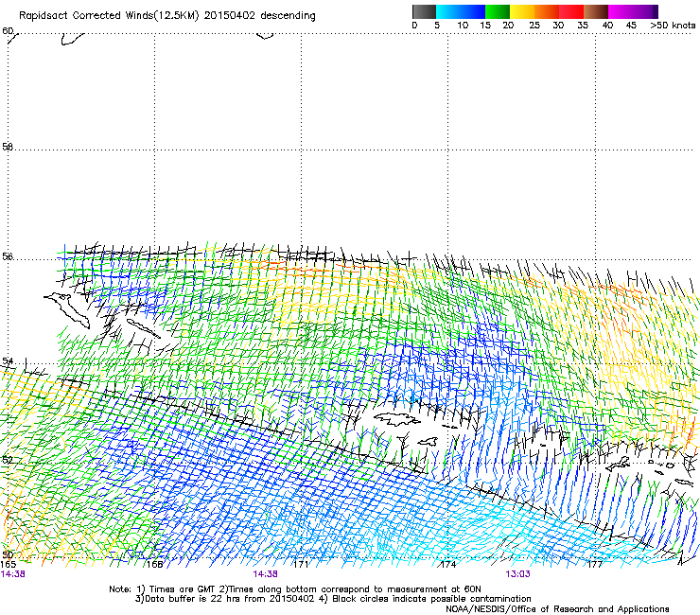This screenshot has width=700, height=615.
Task: Click the orange 25-30 knots legend swatch
Action: [x=547, y=11]
